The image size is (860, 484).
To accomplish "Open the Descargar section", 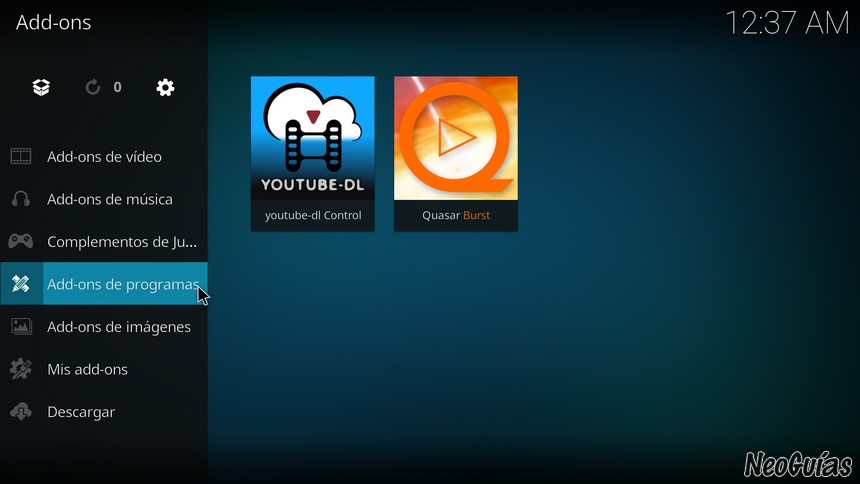I will (x=104, y=412).
